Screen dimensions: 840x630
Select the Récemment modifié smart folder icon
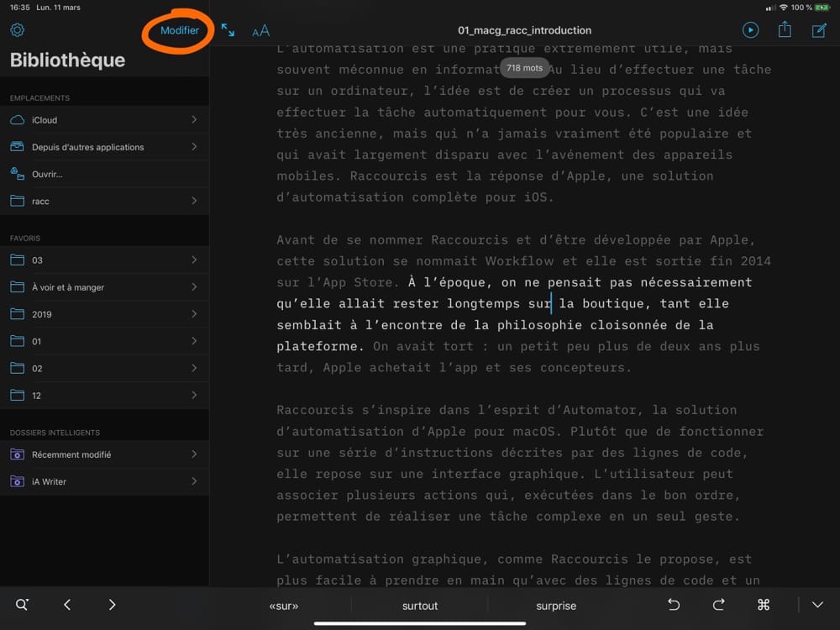(17, 454)
